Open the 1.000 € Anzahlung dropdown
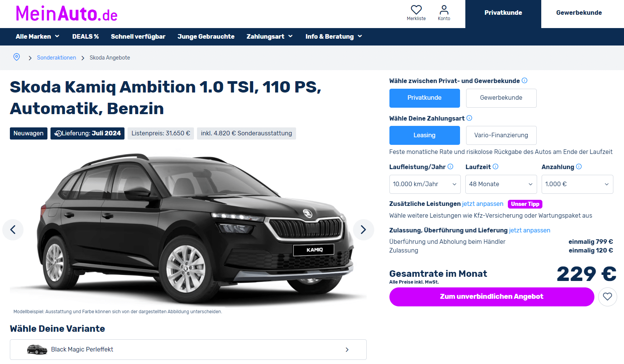Viewport: 624px width, 364px height. (577, 184)
